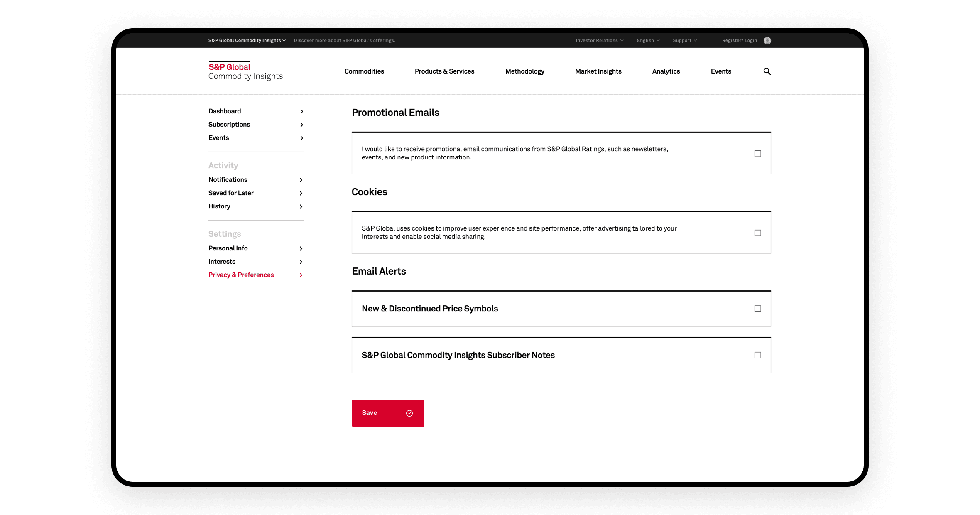Click the user avatar icon
Viewport: 980px width, 515px height.
coord(767,40)
